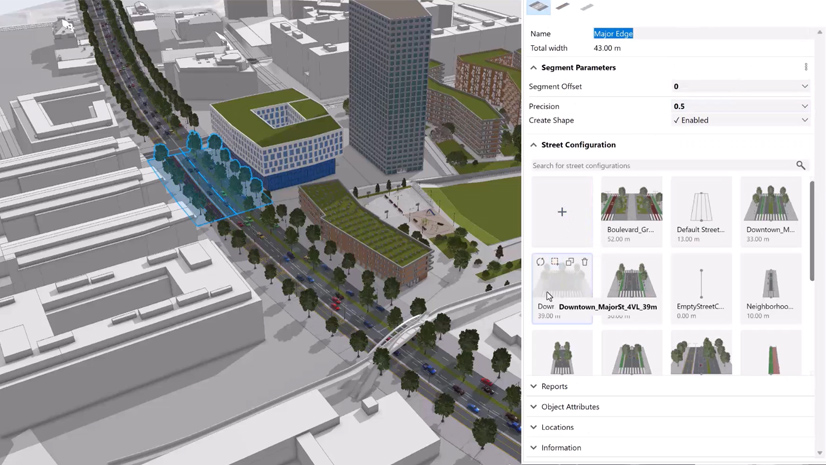Select the first street segment icon tab
826x465 pixels.
click(538, 6)
